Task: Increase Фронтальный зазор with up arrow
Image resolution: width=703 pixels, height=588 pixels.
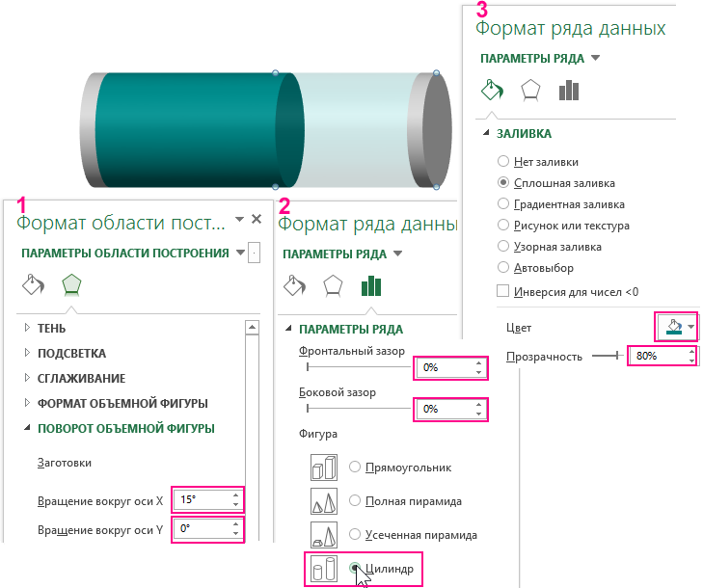Action: click(479, 363)
